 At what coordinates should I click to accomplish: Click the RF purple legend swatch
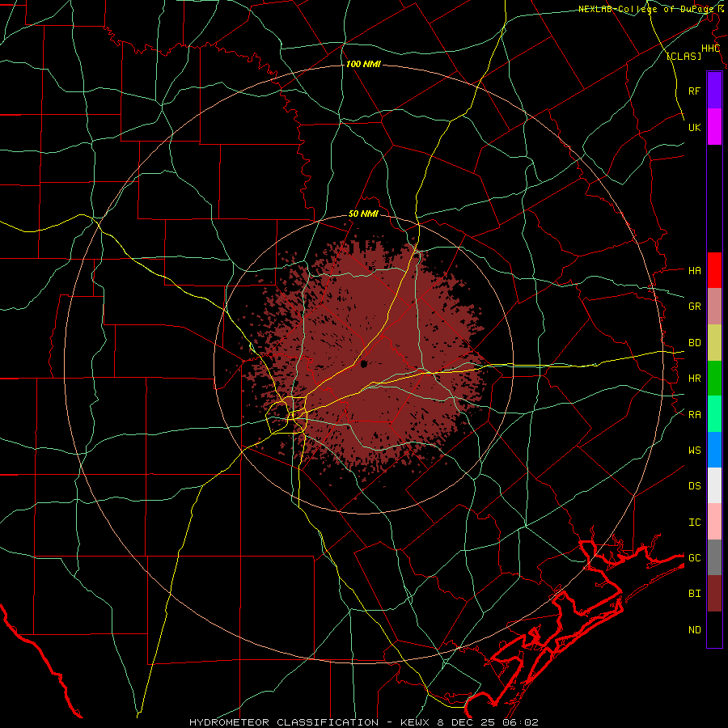coord(714,91)
